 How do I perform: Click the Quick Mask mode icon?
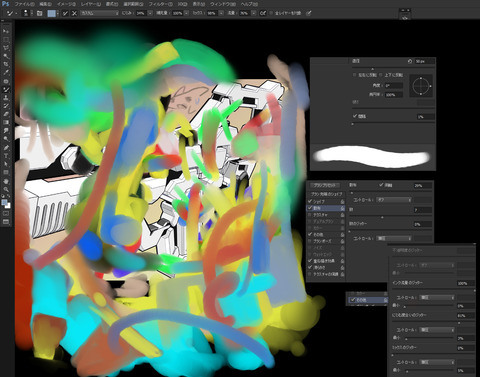pos(6,213)
